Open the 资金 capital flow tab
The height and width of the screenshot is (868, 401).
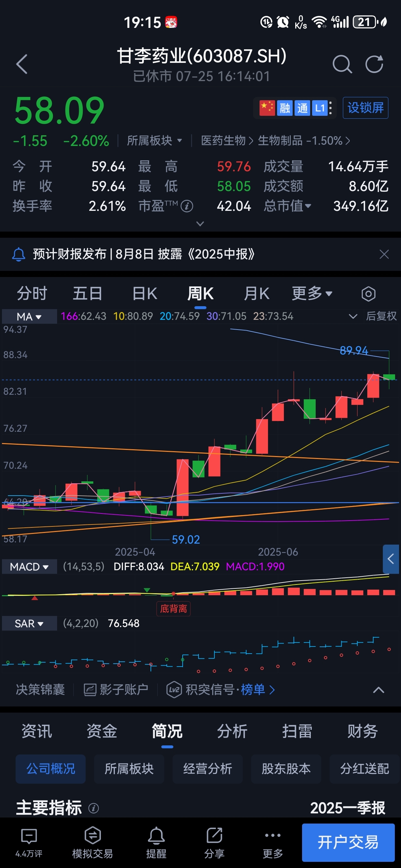102,731
